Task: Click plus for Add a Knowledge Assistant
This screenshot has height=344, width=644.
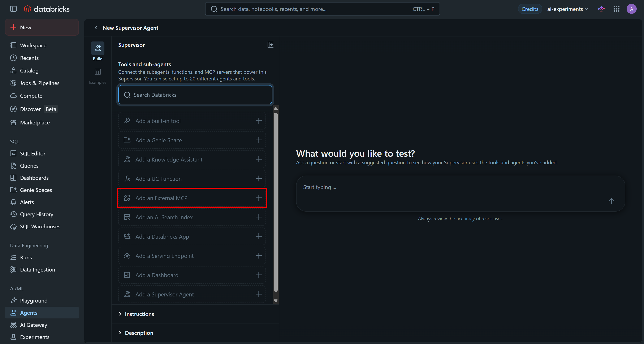Action: 259,159
